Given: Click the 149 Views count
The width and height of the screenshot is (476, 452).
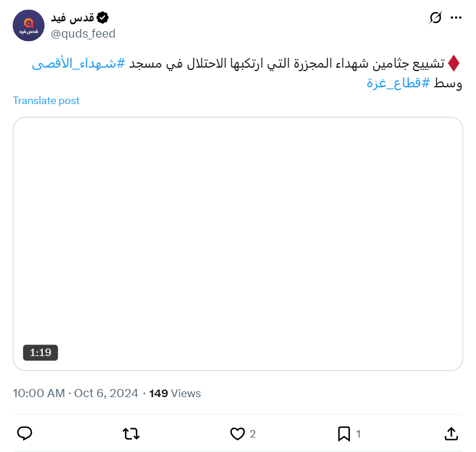Looking at the screenshot, I should click(175, 394).
